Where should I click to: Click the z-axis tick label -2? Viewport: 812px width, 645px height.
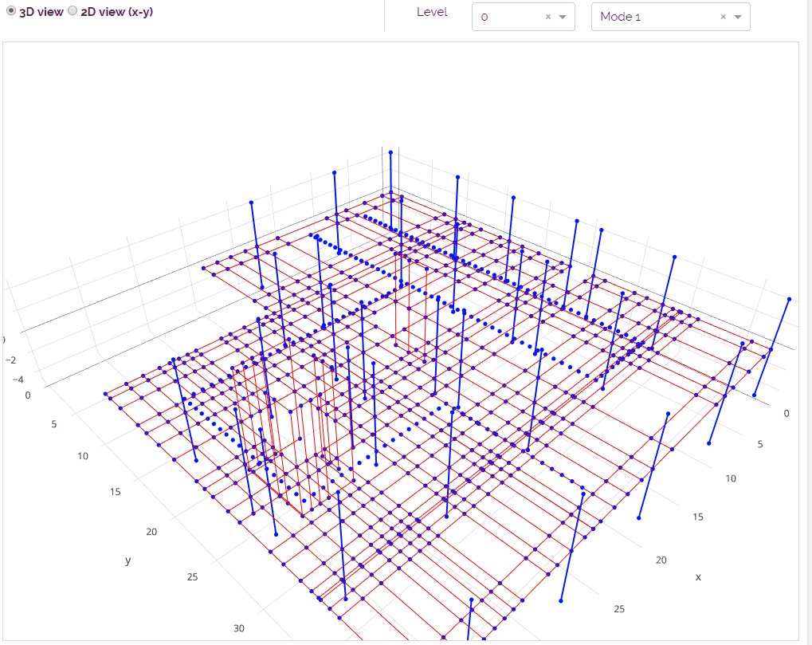click(10, 360)
